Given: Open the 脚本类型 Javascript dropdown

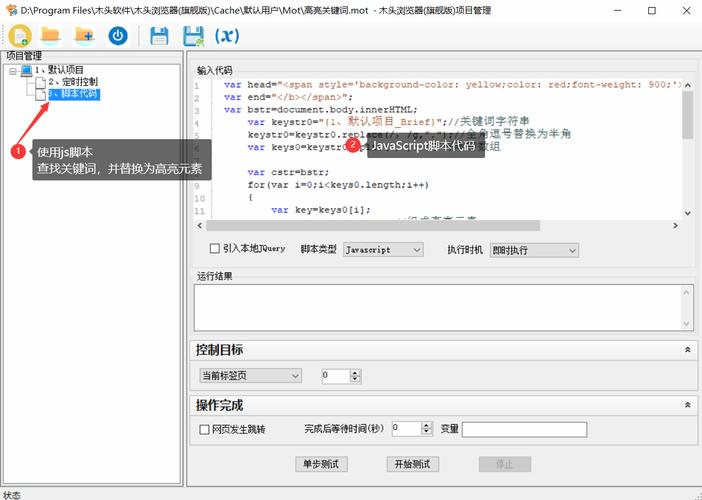Looking at the screenshot, I should (383, 250).
